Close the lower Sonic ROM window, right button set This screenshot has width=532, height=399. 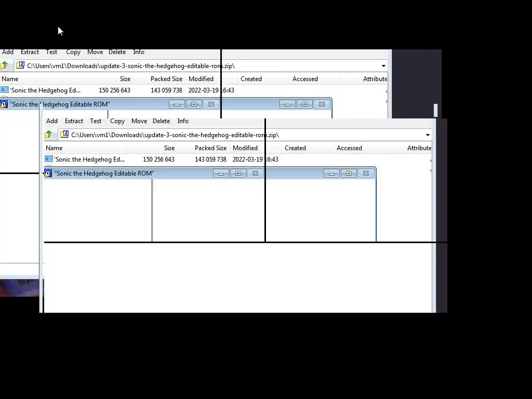(366, 174)
